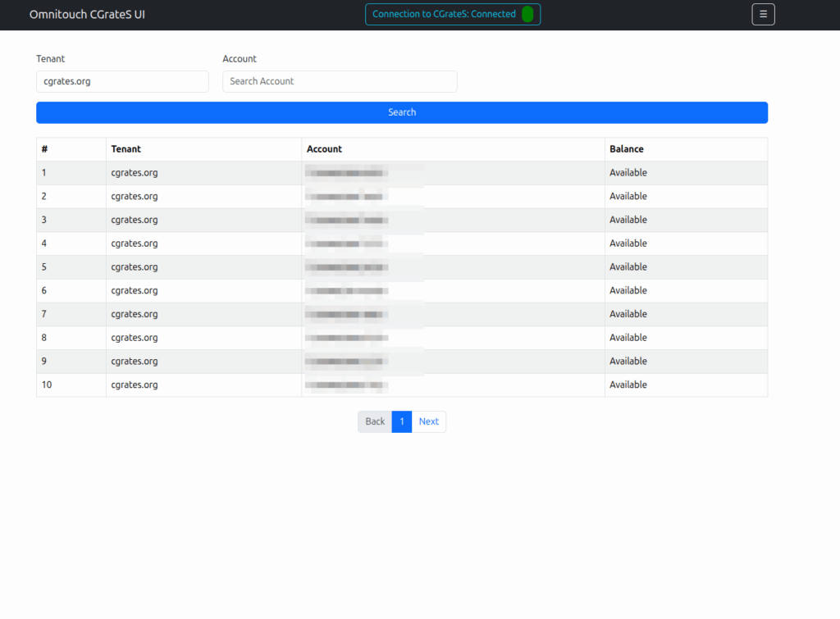Image resolution: width=840 pixels, height=619 pixels.
Task: Click the Tenant column header
Action: pyautogui.click(x=126, y=149)
